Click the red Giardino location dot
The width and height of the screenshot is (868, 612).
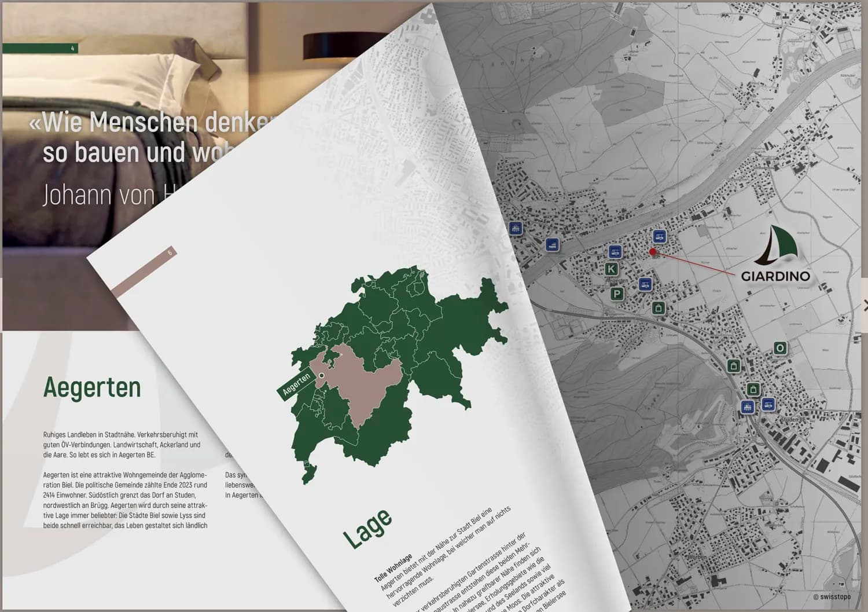[x=653, y=252]
